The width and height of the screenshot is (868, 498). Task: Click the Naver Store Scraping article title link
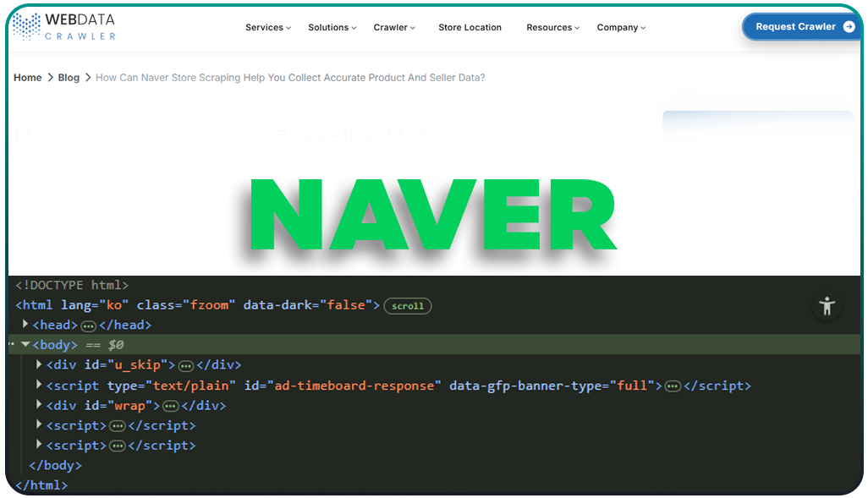point(291,77)
